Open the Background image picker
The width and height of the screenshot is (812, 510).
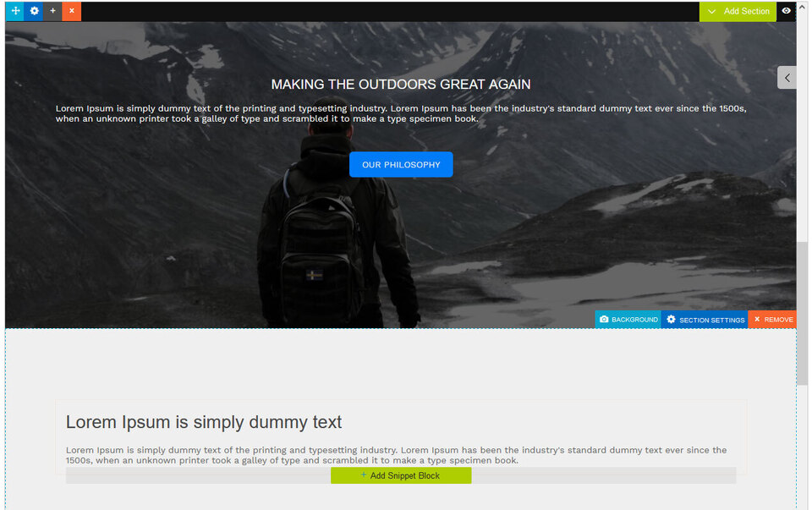click(628, 320)
